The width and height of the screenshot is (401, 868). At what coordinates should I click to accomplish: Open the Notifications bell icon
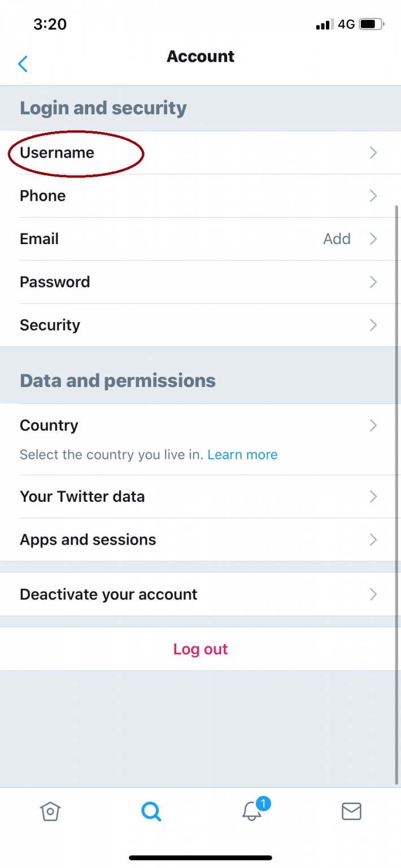[251, 811]
